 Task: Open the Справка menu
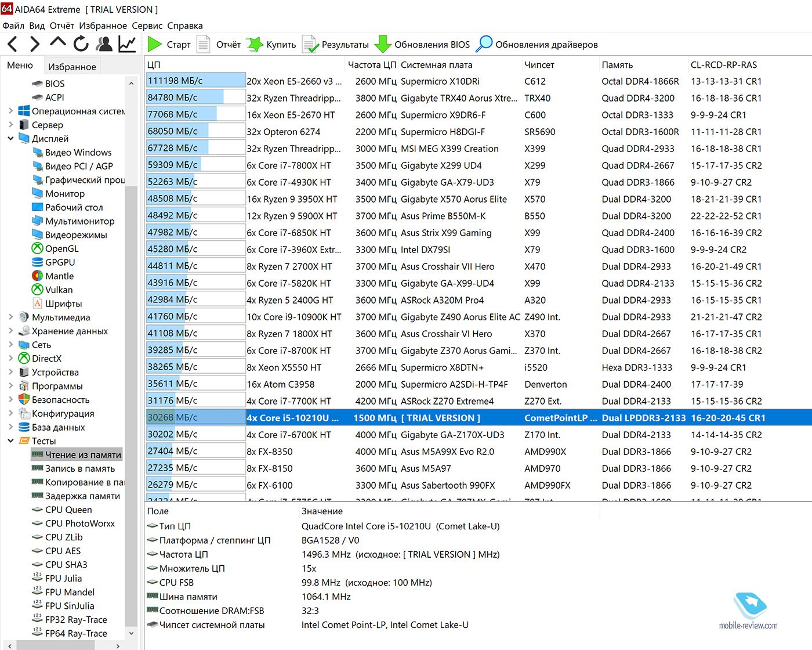pyautogui.click(x=185, y=26)
